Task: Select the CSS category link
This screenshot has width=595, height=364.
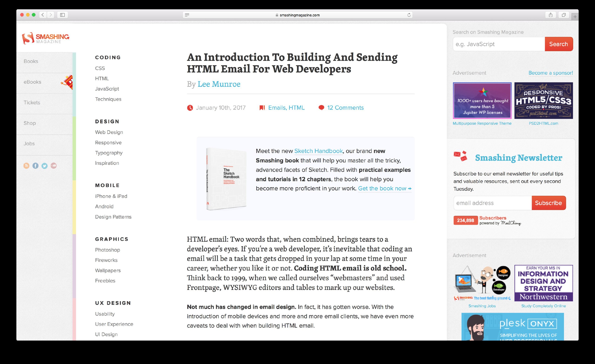Action: pos(100,68)
